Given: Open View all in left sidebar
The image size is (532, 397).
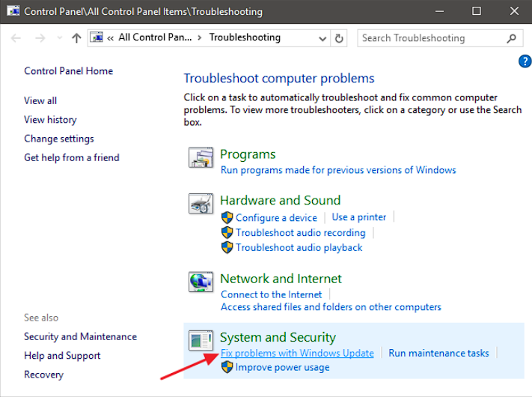Looking at the screenshot, I should point(40,100).
